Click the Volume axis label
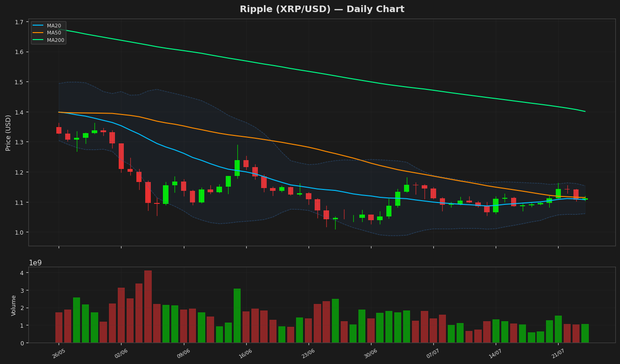 [14, 305]
